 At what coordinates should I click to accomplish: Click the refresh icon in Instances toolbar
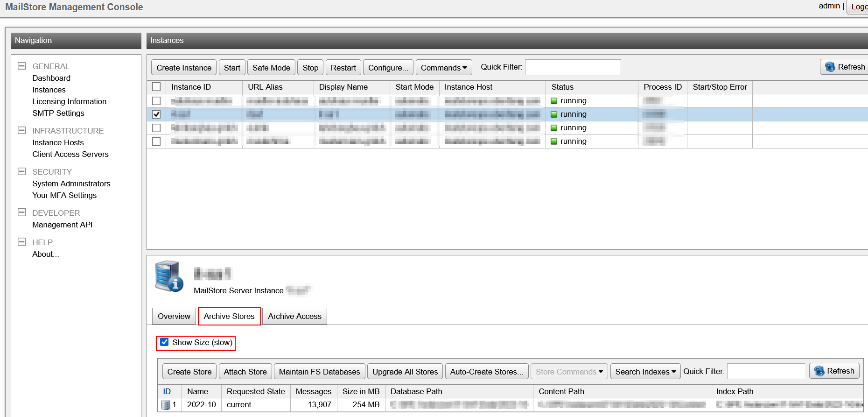point(830,67)
